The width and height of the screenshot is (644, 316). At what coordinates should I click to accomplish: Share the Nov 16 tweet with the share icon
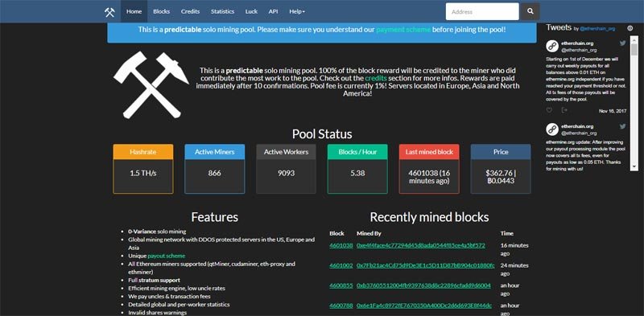pyautogui.click(x=564, y=110)
